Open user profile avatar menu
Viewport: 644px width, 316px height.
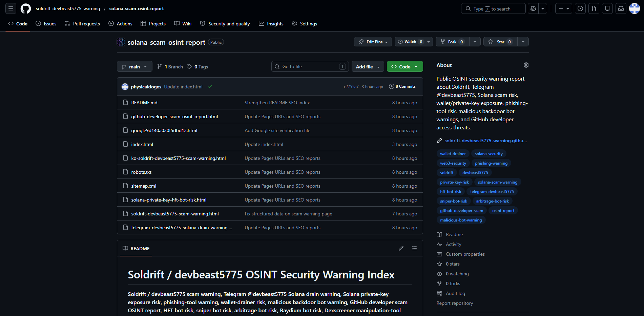(x=635, y=8)
